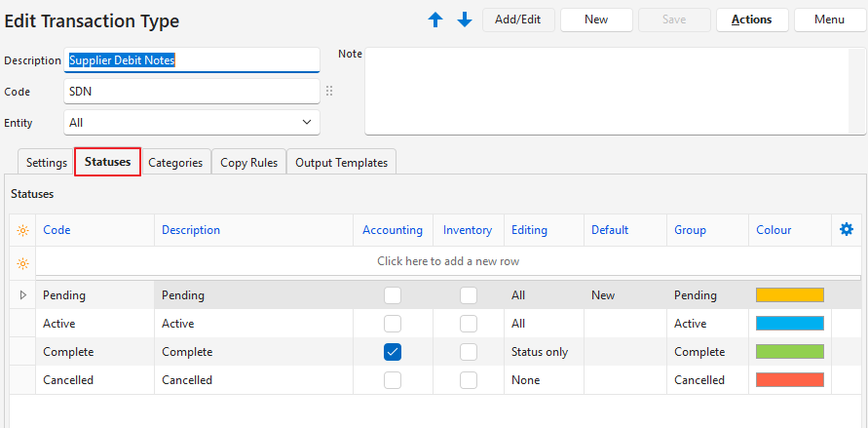Toggle Accounting checkbox for Complete status
Viewport: 868px width, 428px height.
point(393,352)
